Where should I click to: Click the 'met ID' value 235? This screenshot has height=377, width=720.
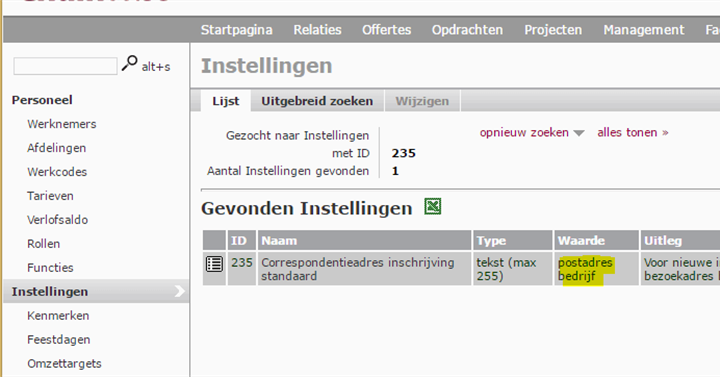[404, 153]
